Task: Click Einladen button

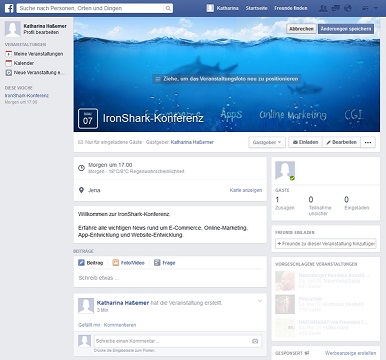Action: 305,142
